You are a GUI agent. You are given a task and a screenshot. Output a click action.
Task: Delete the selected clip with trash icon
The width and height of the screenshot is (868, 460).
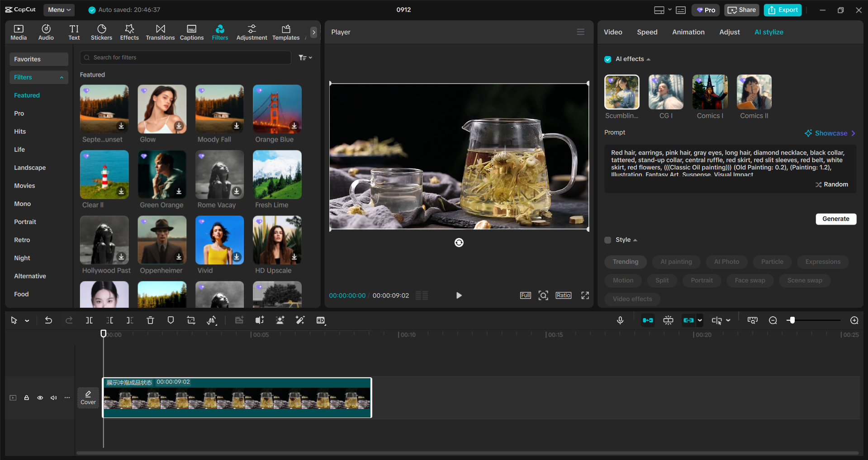coord(150,320)
